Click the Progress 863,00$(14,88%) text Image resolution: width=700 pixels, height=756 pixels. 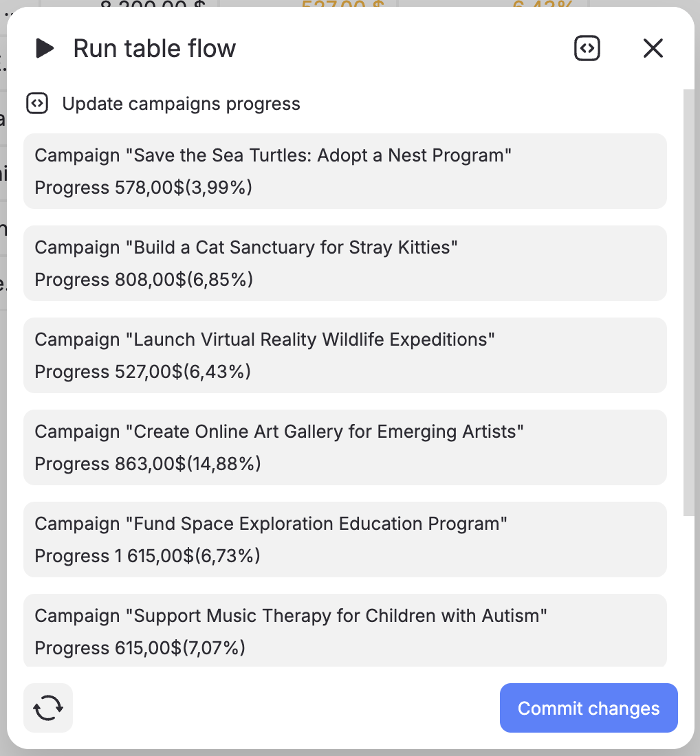[x=148, y=464]
